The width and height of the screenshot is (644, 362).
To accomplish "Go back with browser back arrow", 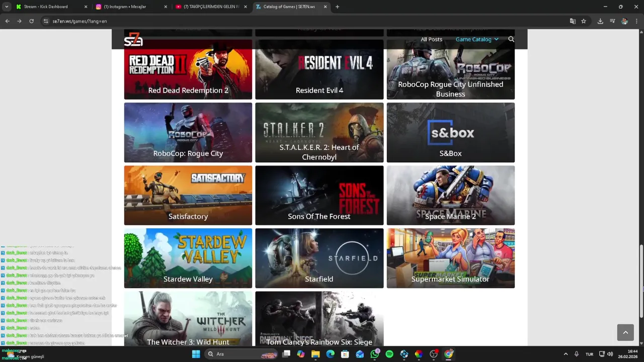I will coord(7,21).
